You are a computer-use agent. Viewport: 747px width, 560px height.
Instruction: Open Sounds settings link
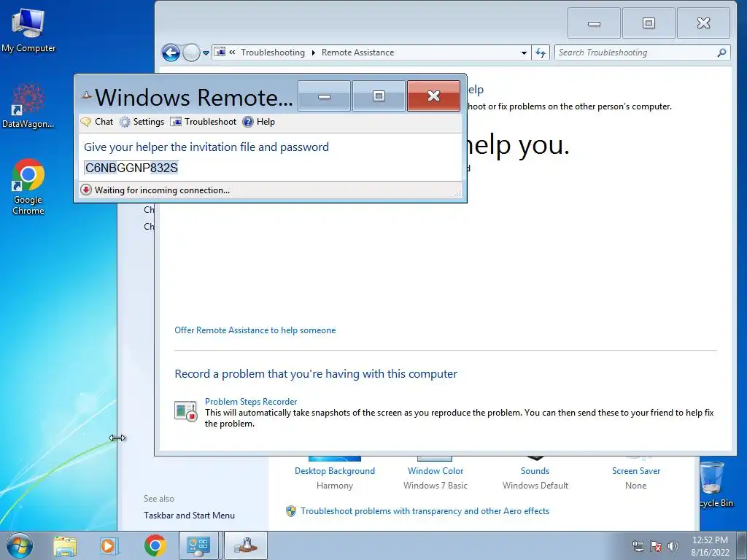pos(535,471)
